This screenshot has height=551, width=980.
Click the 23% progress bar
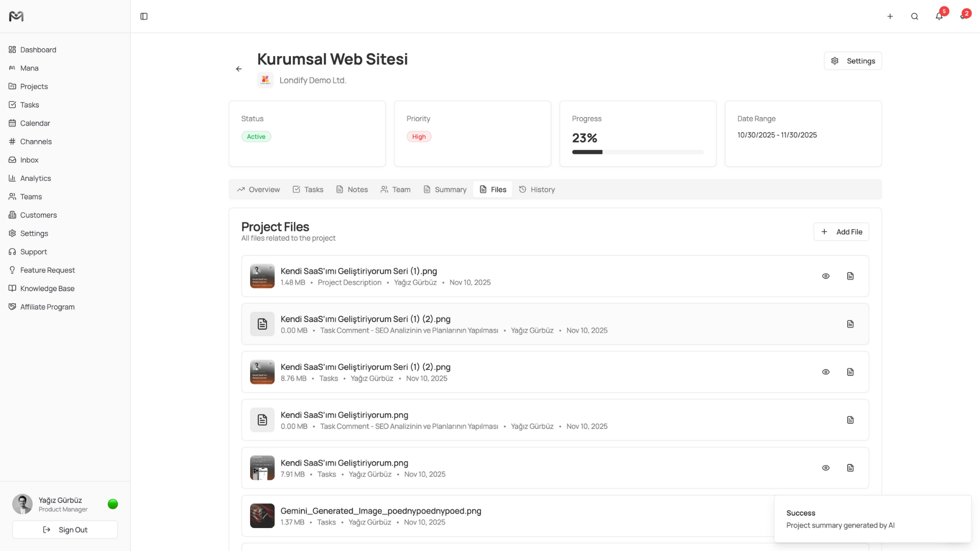coord(638,152)
